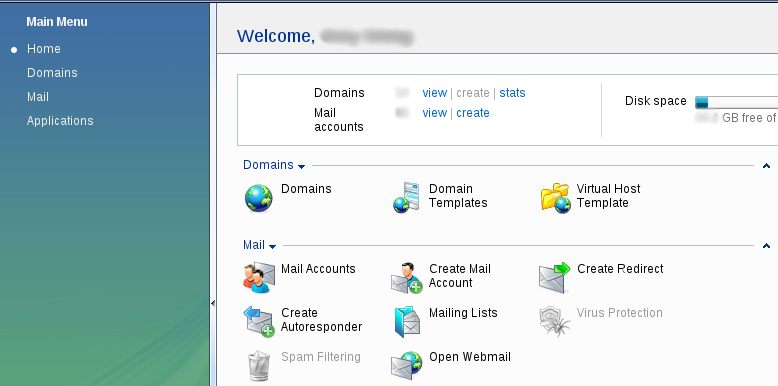
Task: Click the GB free of text
Action: 749,118
